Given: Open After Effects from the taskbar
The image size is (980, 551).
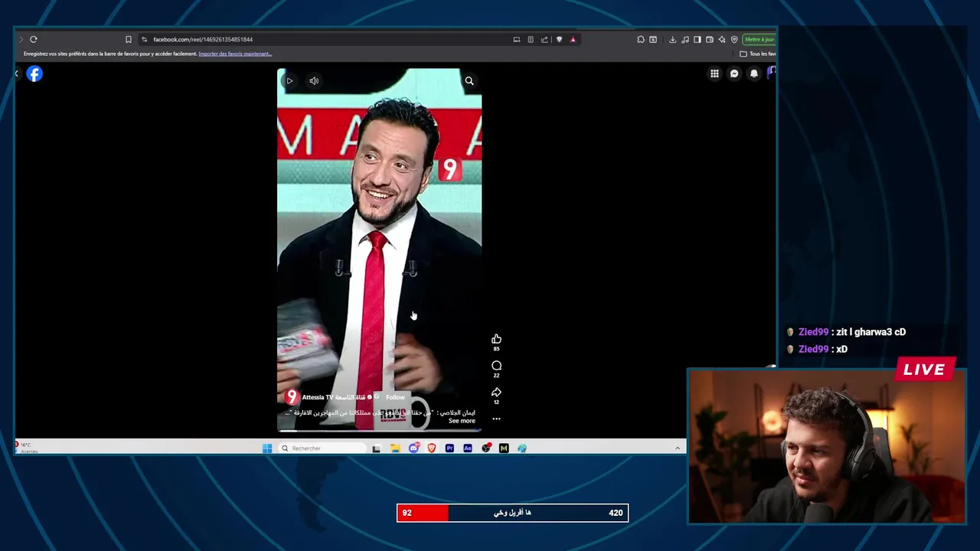Looking at the screenshot, I should 468,448.
